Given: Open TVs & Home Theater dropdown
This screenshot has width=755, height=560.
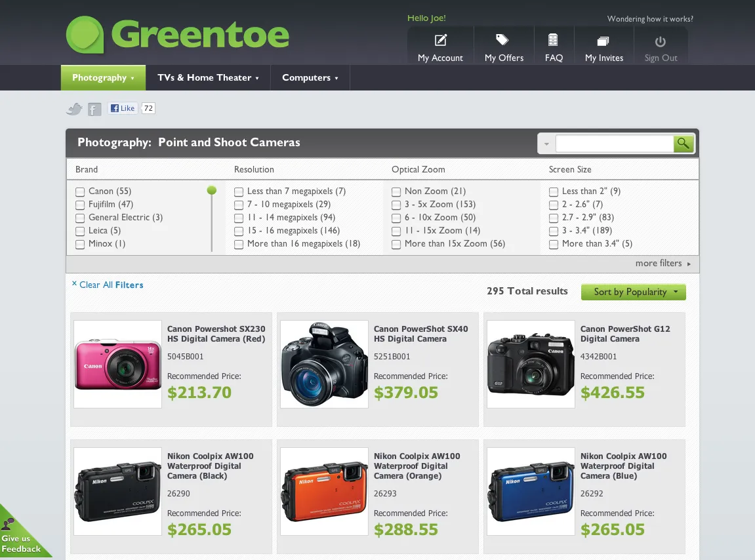Looking at the screenshot, I should coord(208,77).
